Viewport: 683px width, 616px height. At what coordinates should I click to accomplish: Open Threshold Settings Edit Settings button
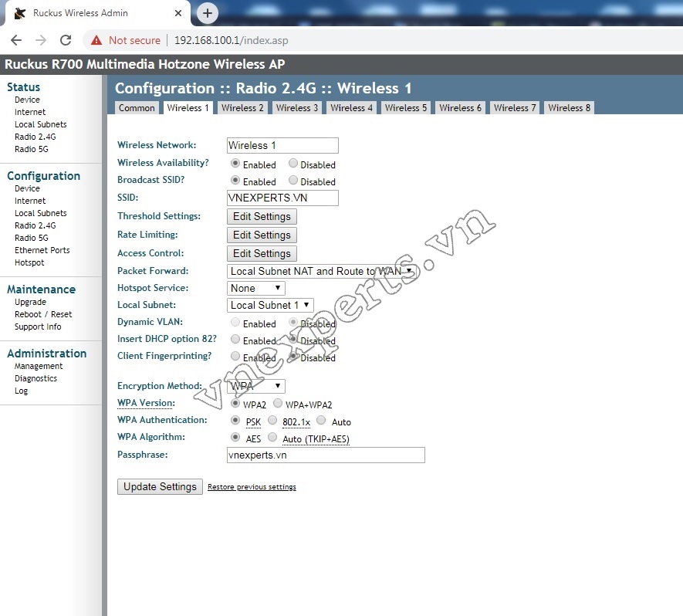tap(262, 217)
